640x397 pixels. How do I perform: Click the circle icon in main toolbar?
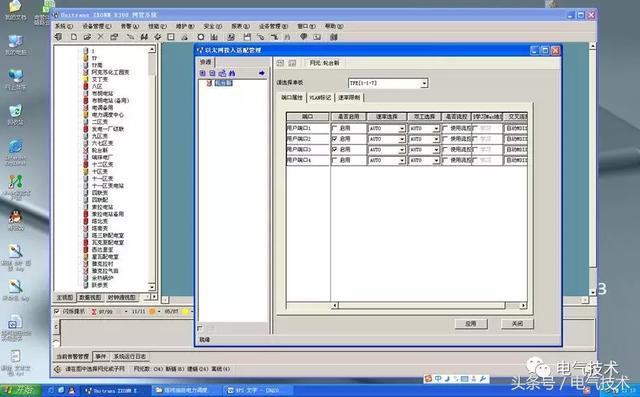(200, 37)
